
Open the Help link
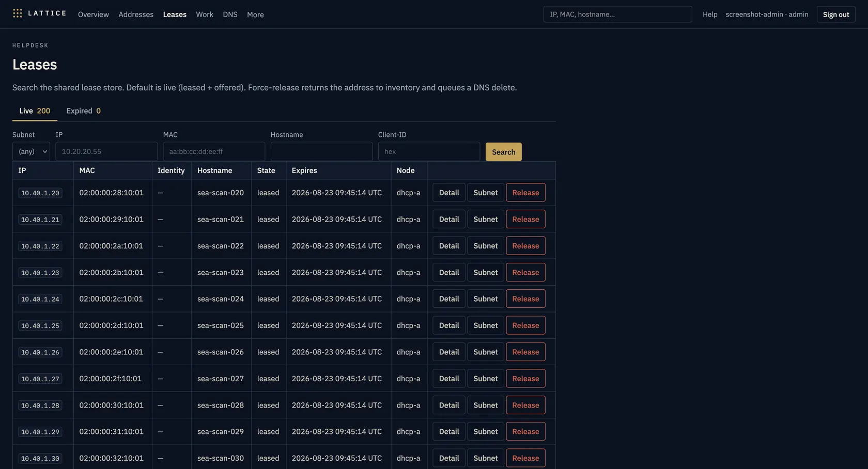coord(710,14)
